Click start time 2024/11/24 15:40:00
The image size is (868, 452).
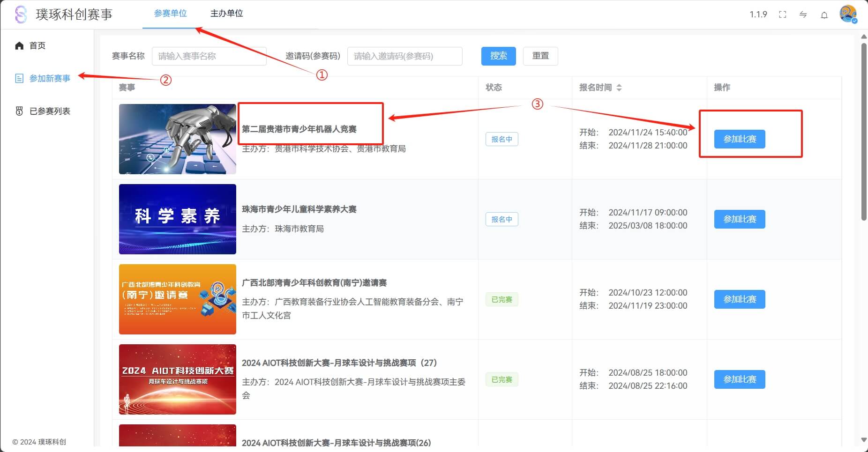point(648,133)
